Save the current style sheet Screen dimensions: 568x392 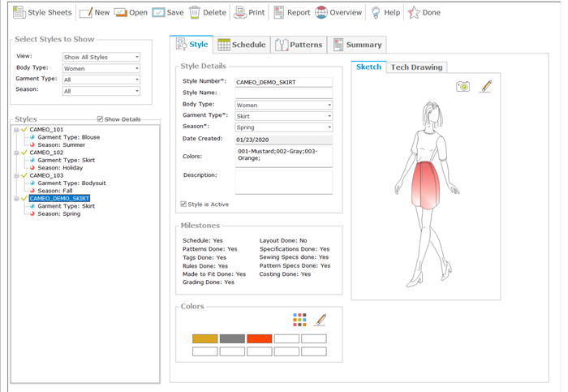(x=168, y=12)
